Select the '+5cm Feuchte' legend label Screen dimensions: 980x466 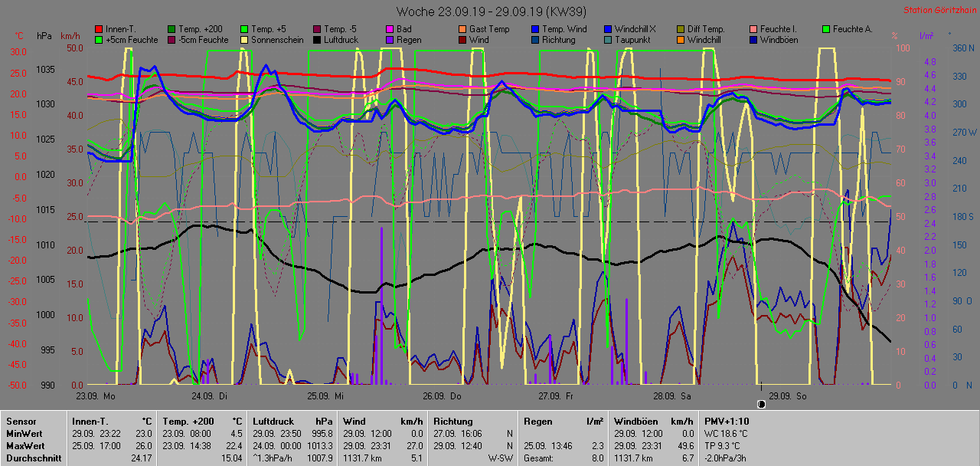point(132,39)
